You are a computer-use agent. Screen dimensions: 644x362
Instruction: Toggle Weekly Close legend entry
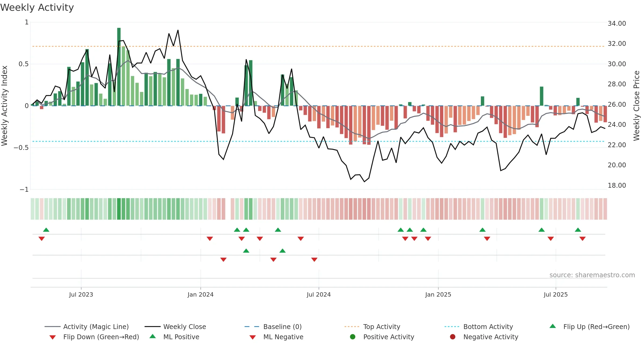[175, 327]
